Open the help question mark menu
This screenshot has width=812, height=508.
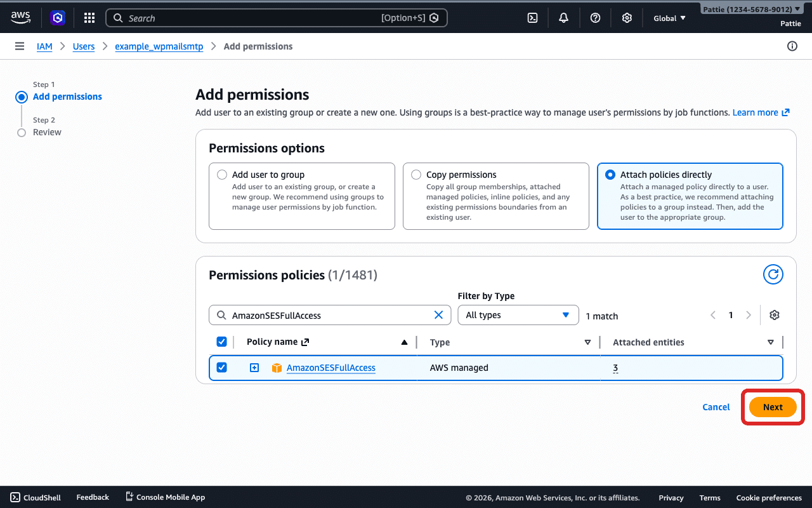[x=595, y=18]
